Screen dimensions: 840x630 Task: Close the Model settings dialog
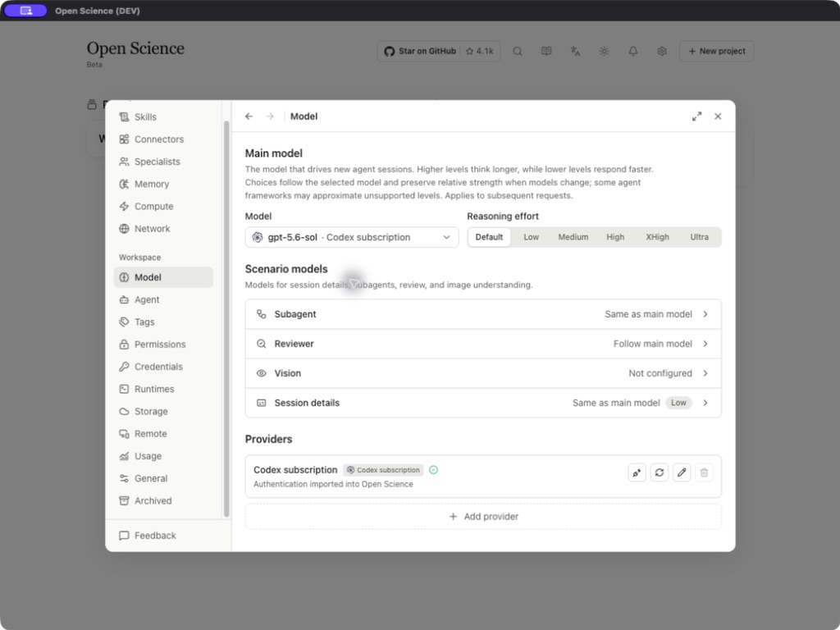point(718,116)
